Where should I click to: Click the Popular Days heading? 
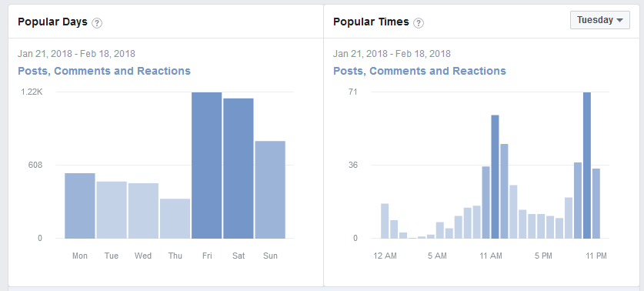point(52,22)
